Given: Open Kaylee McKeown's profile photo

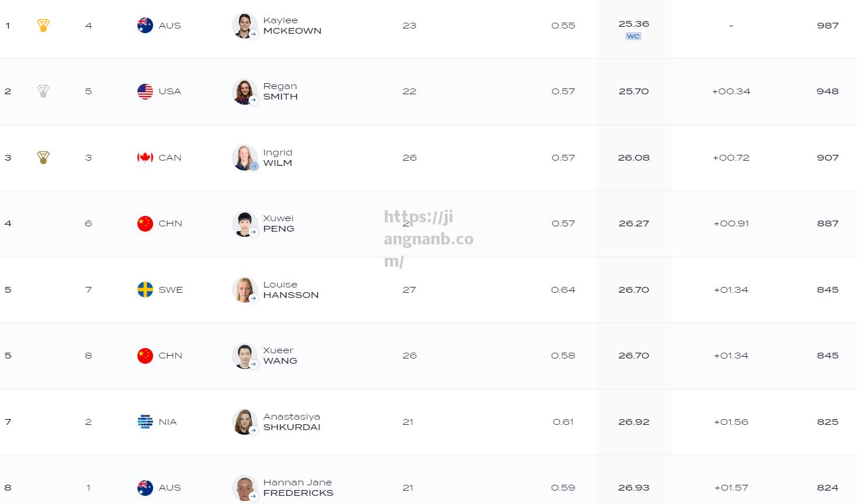Looking at the screenshot, I should click(245, 26).
